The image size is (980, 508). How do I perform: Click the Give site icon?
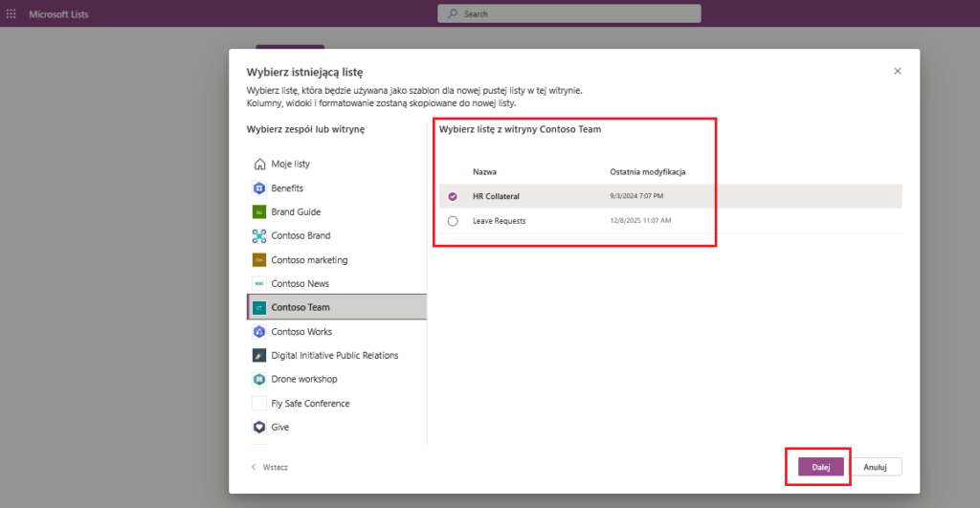pos(258,428)
